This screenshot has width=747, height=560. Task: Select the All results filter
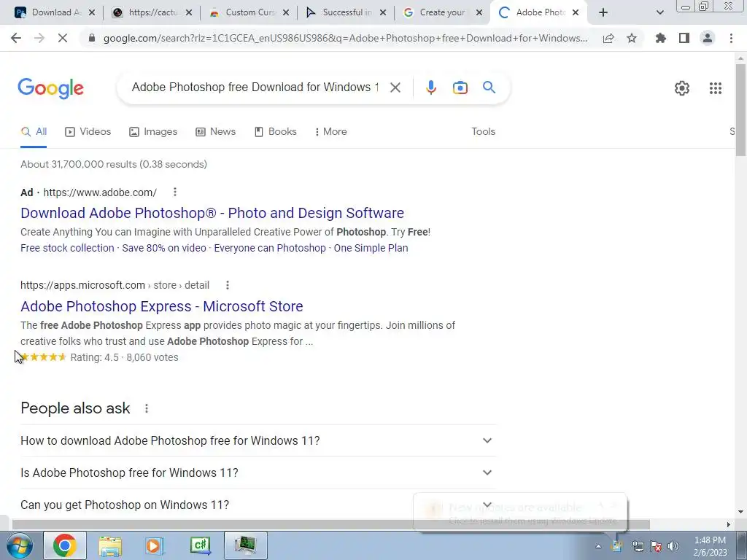(x=34, y=131)
